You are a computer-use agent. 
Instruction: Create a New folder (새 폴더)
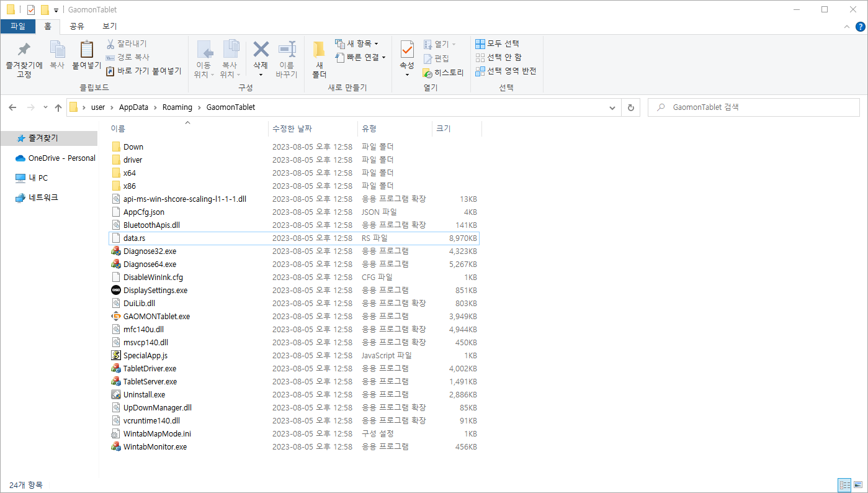(x=319, y=59)
